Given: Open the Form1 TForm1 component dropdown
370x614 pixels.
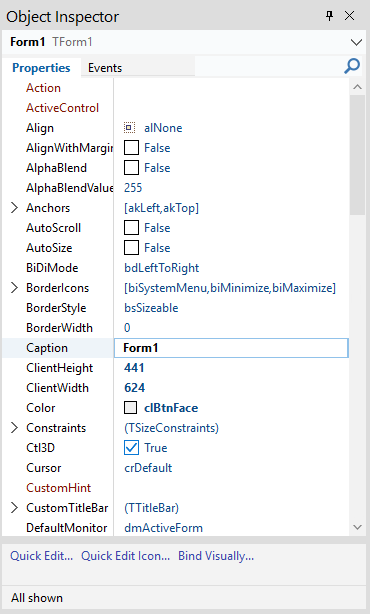Looking at the screenshot, I should 356,42.
